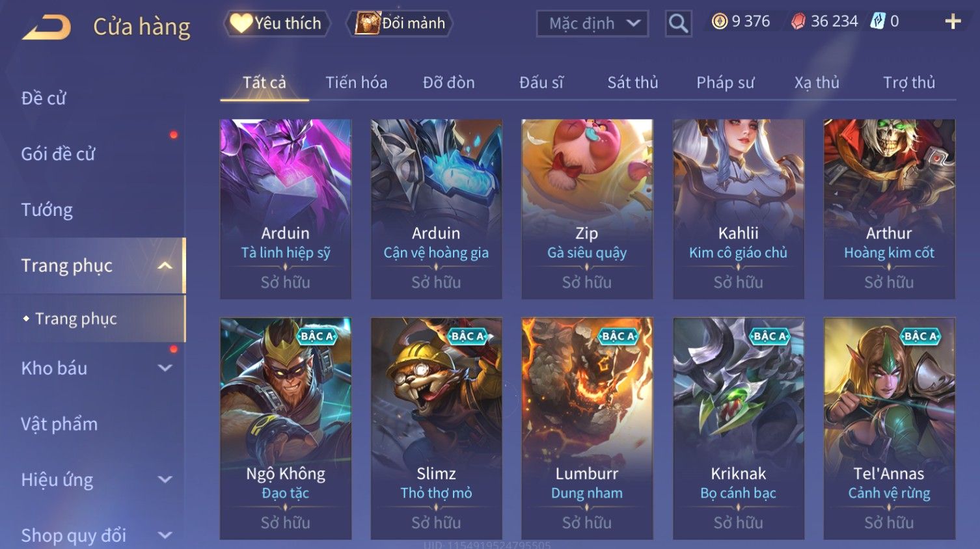Open Yêu thích heart favorites
980x549 pixels.
pos(277,23)
